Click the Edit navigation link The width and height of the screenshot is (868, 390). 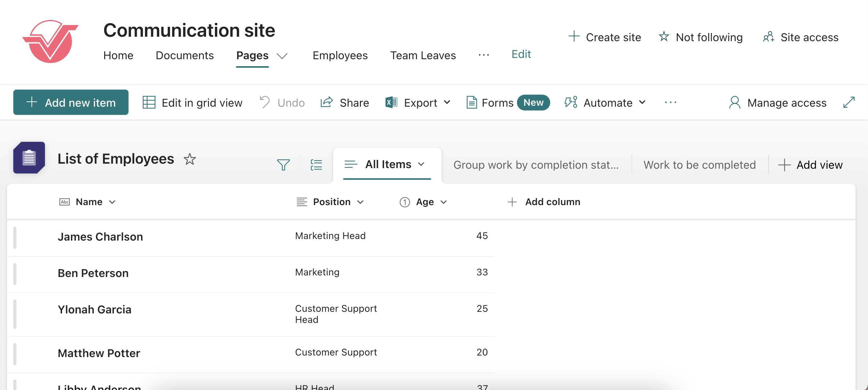tap(521, 54)
